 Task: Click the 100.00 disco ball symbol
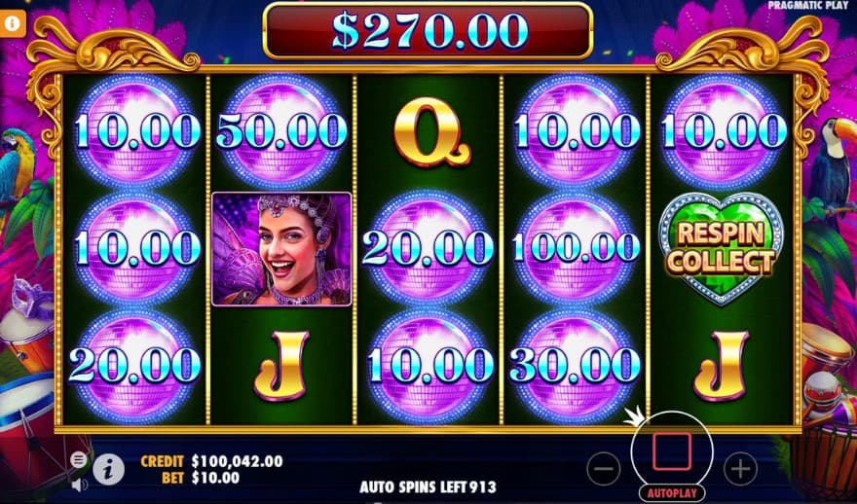pyautogui.click(x=577, y=248)
